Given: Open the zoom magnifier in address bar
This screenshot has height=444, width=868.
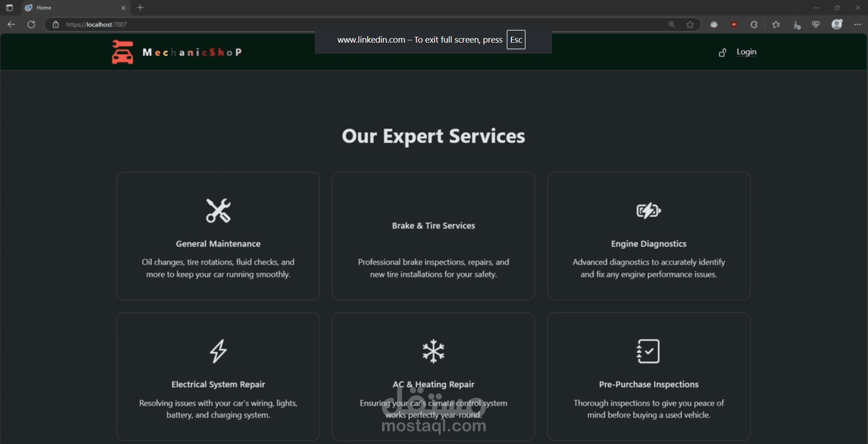Looking at the screenshot, I should click(672, 24).
